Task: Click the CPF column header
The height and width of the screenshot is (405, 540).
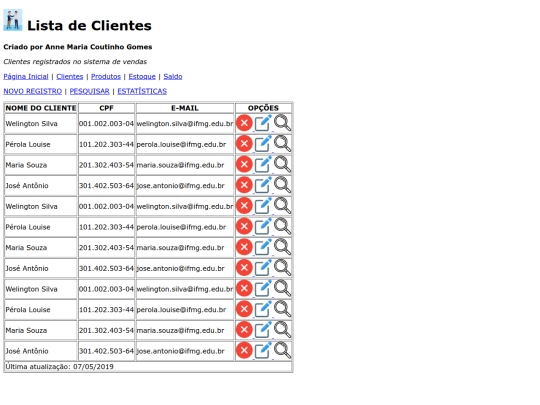Action: pyautogui.click(x=106, y=108)
